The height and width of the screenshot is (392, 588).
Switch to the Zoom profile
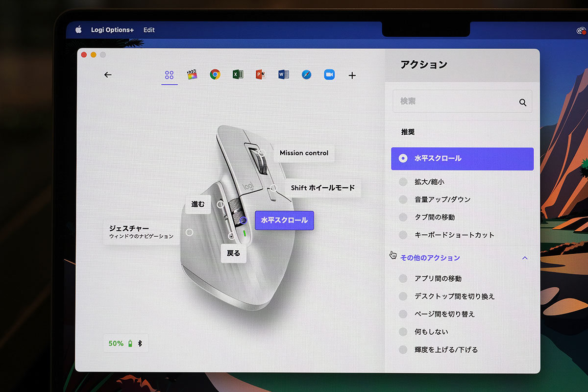click(x=329, y=74)
